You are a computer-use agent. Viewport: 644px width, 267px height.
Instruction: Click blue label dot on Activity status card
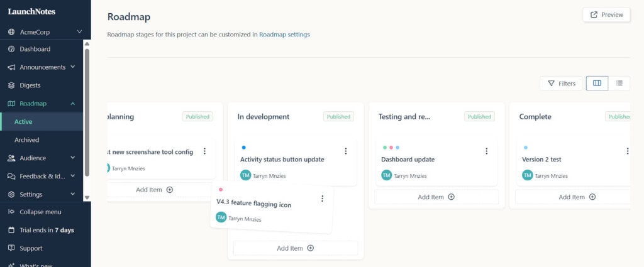244,148
